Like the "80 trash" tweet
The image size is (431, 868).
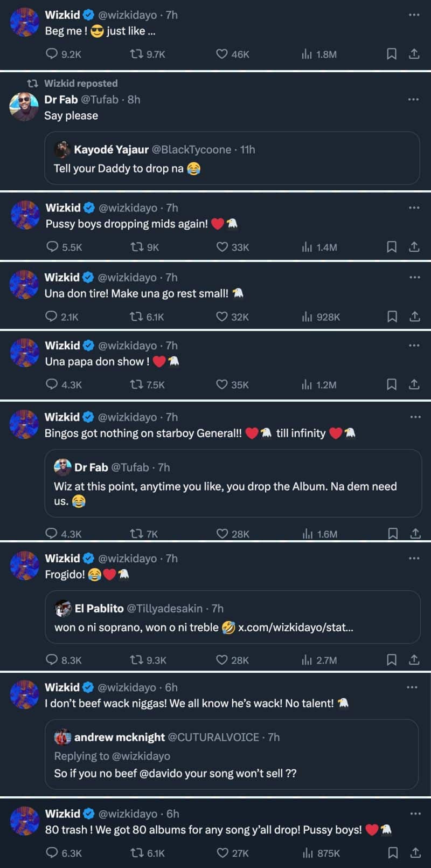click(223, 853)
